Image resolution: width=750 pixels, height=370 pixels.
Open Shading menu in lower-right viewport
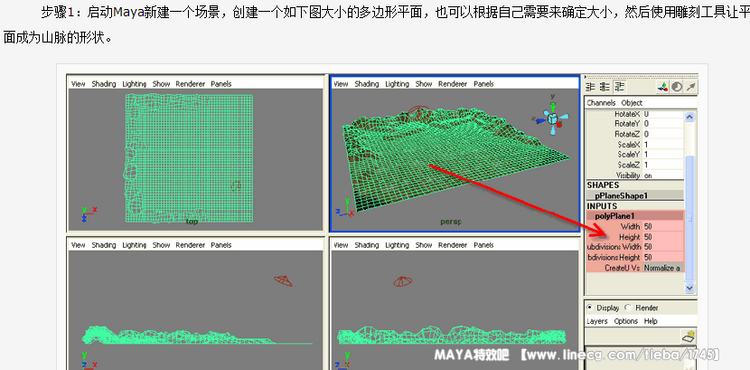click(367, 245)
